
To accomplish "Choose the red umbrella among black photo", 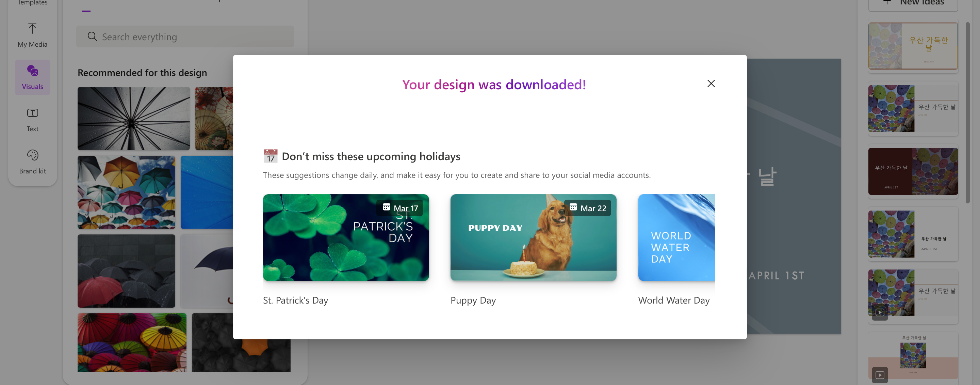I will tap(126, 271).
